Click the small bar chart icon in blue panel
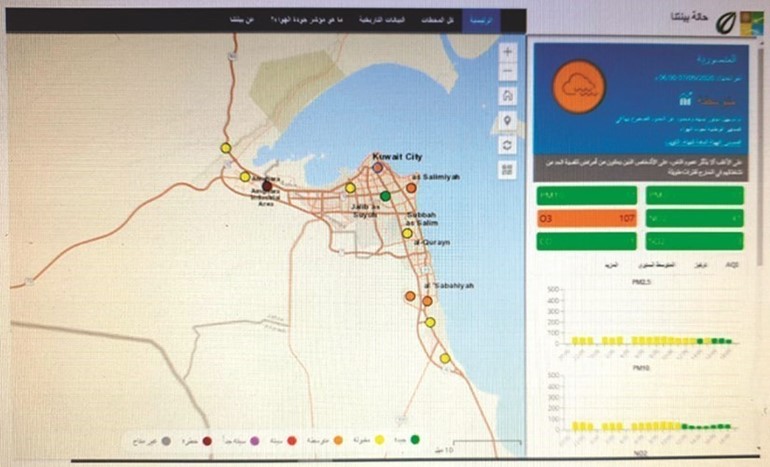770x467 pixels. pos(685,100)
